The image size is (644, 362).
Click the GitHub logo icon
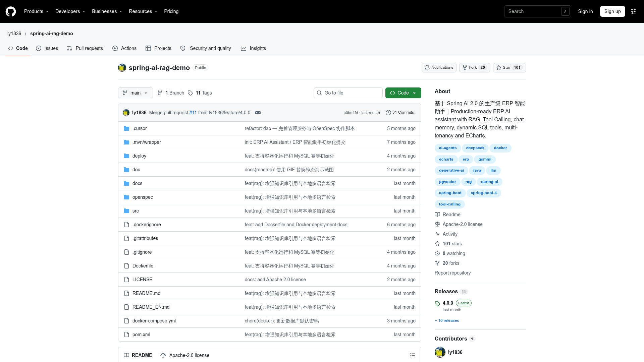(x=11, y=11)
